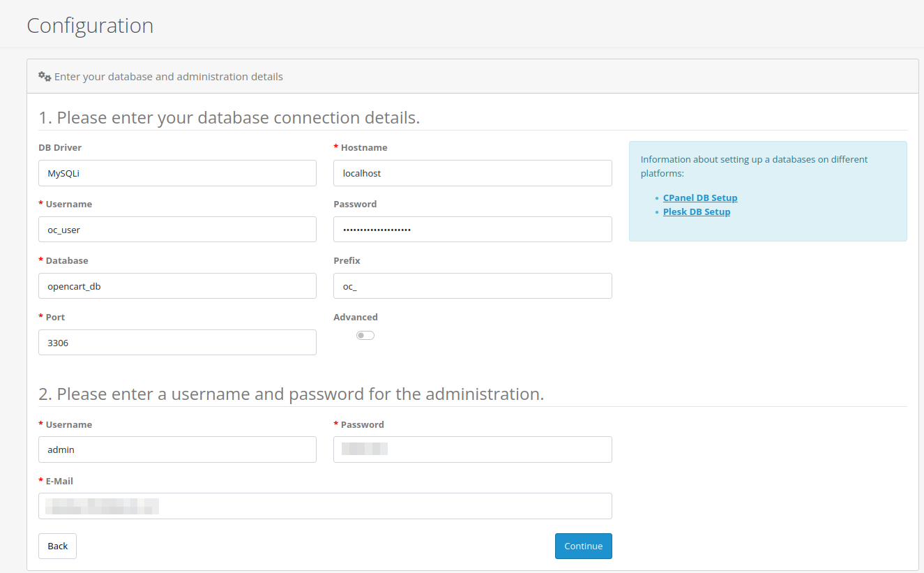Select the database Username field containing oc_user

tap(177, 229)
